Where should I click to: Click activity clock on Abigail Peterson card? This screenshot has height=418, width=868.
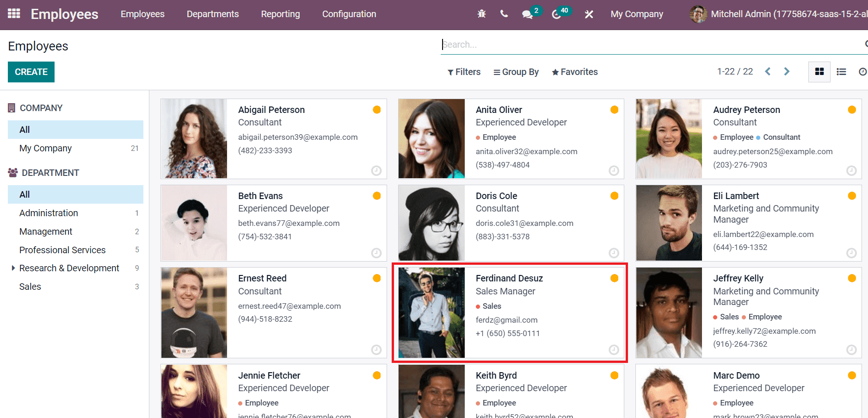(x=376, y=171)
